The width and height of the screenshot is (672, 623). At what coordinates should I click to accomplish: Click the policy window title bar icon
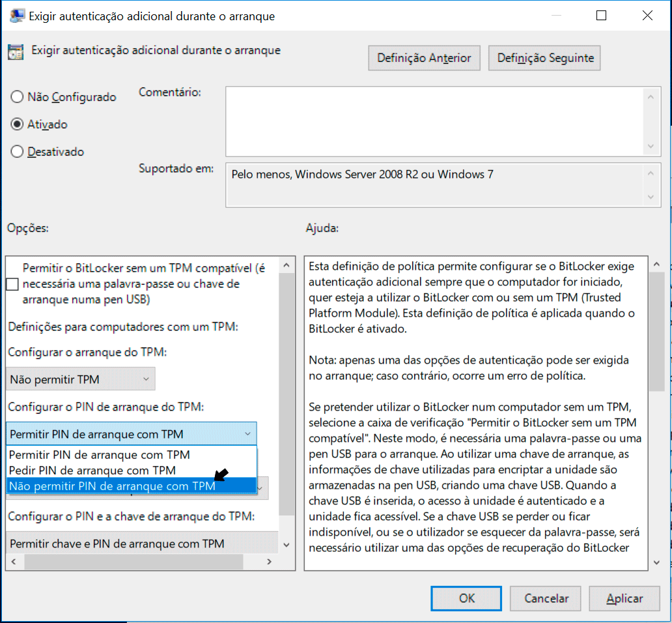pos(17,16)
